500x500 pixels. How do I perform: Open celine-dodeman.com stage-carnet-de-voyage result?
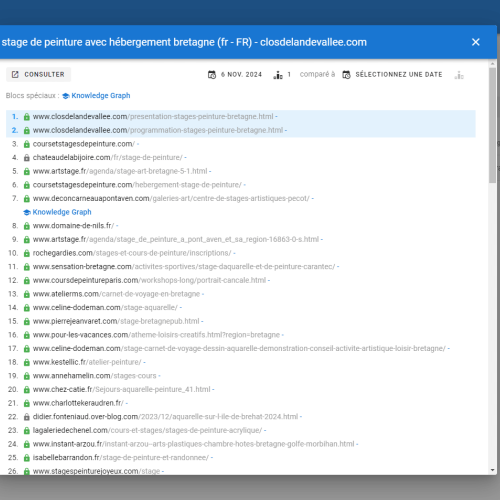click(239, 348)
